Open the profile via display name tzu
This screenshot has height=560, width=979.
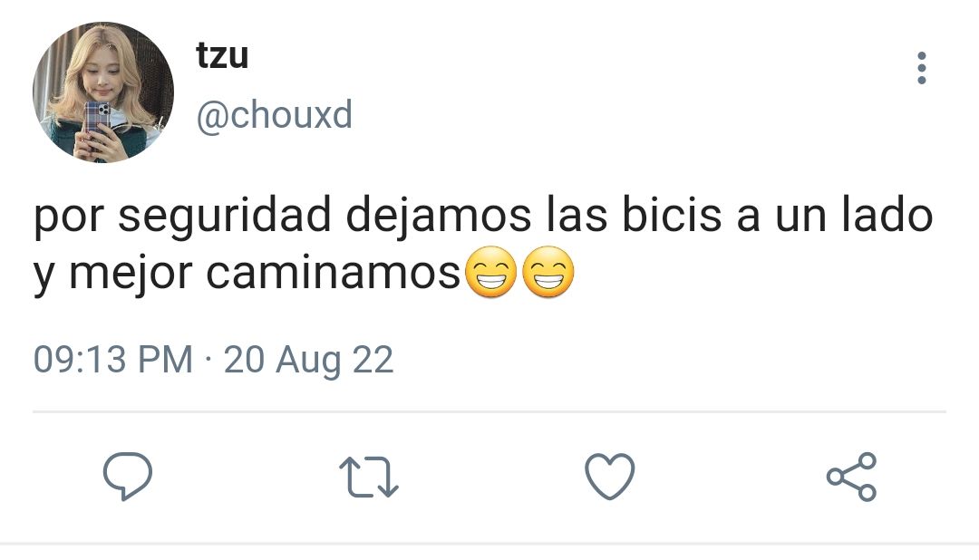[x=222, y=55]
